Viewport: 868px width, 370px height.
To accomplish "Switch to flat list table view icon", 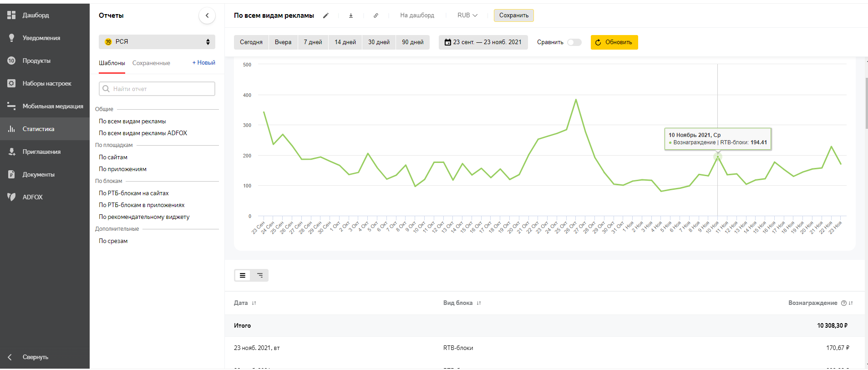I will (x=243, y=275).
